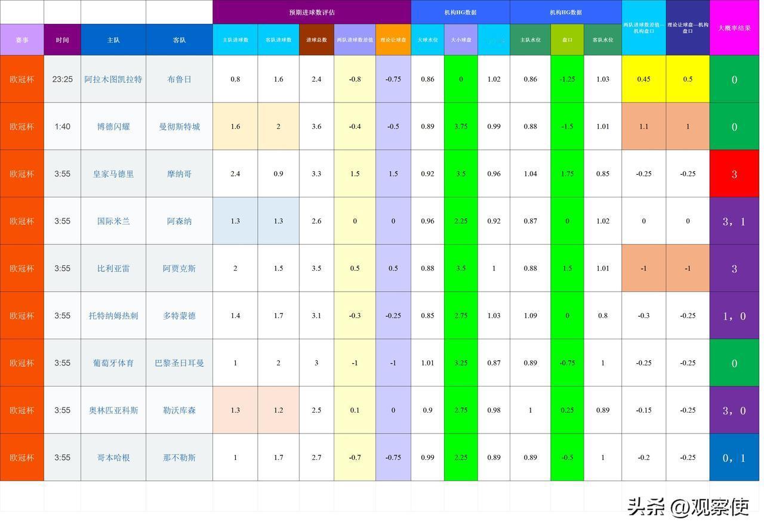Click the 欧冠杯 cell in 博德闪耀 row
This screenshot has height=532, width=764.
tap(22, 126)
